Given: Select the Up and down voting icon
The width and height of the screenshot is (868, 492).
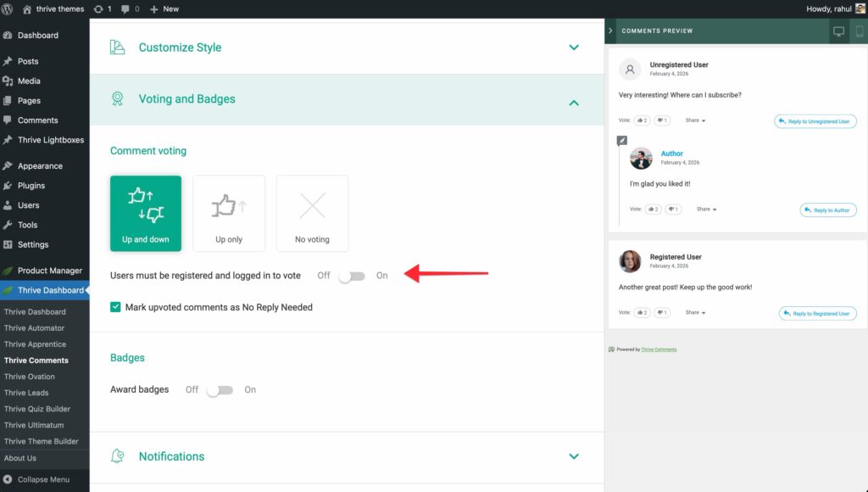Looking at the screenshot, I should click(x=145, y=206).
